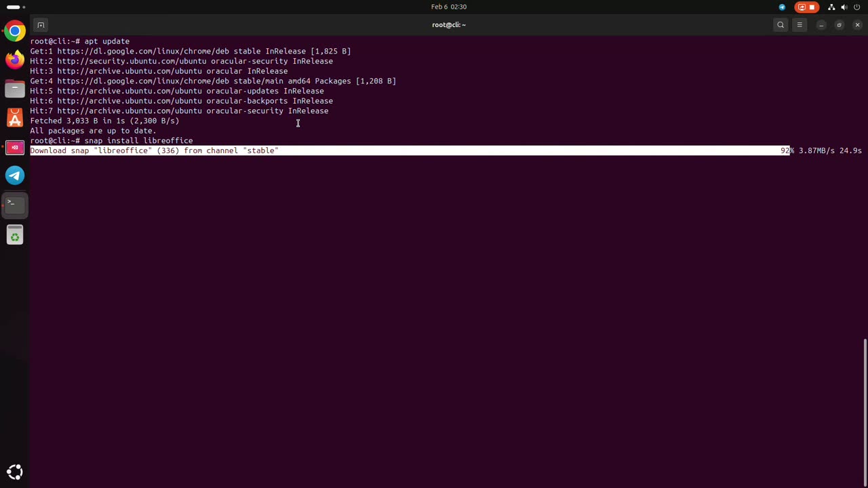This screenshot has width=868, height=488.
Task: Launch Firefox from the dock
Action: click(x=15, y=60)
